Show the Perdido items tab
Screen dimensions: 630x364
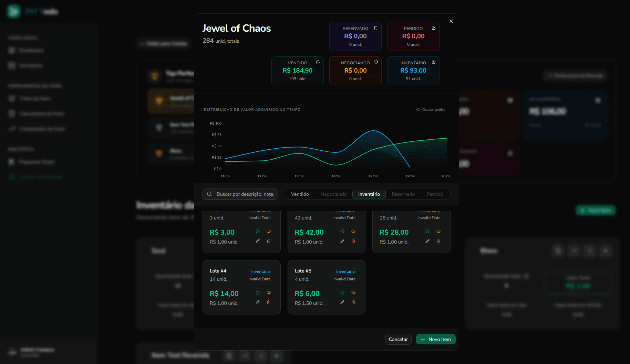click(x=435, y=194)
